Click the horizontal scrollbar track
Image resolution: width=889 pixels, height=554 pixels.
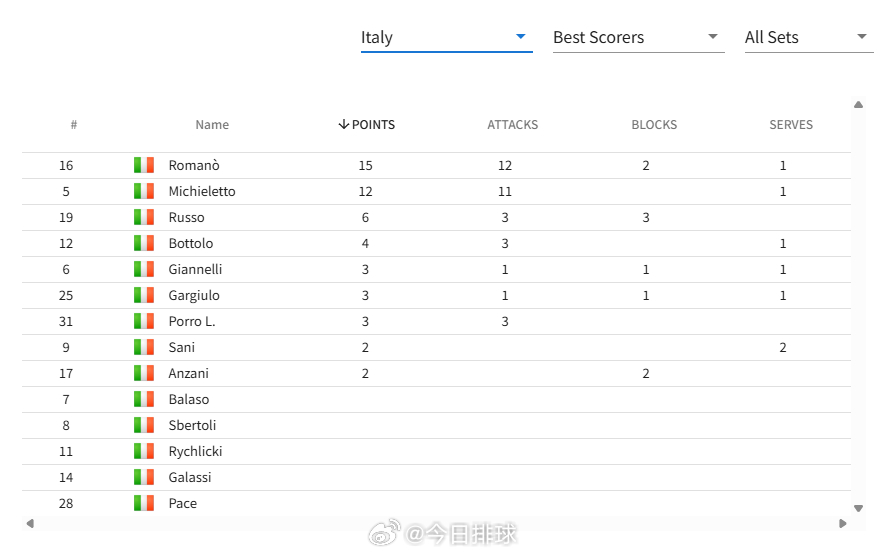[437, 523]
